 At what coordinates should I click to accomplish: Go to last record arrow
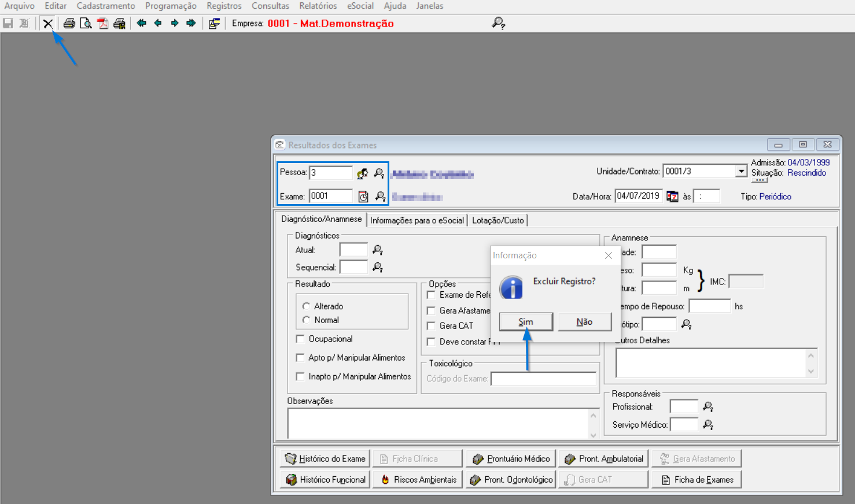[x=191, y=23]
